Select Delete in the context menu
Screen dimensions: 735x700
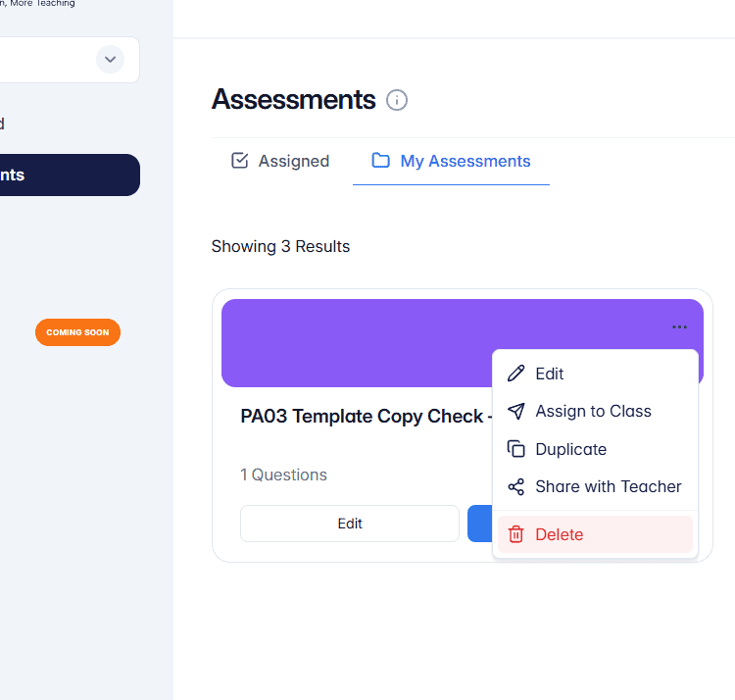click(595, 534)
